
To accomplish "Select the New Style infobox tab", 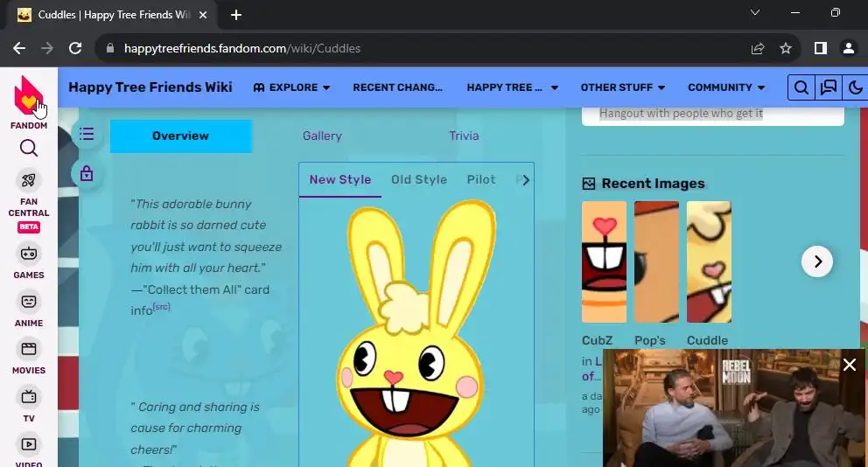I will point(340,180).
